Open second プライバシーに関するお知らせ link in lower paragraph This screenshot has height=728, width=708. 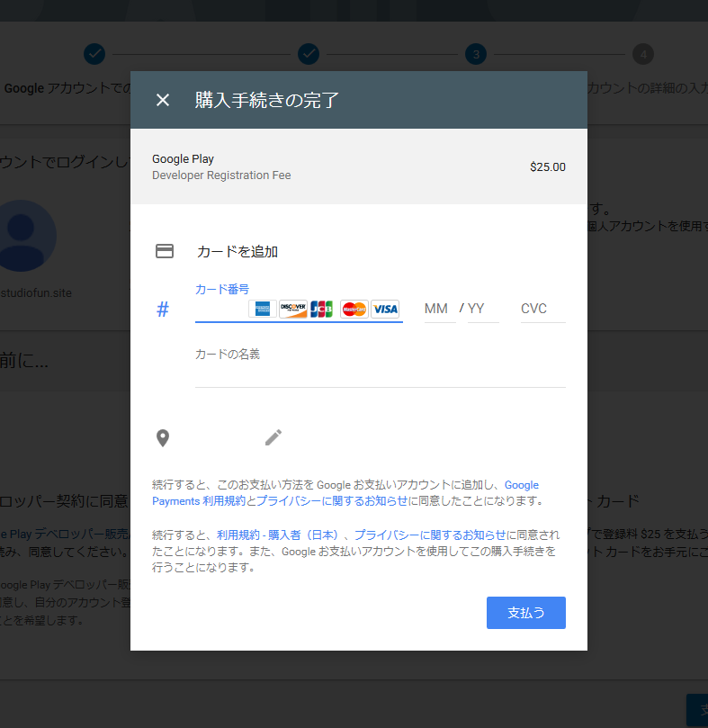click(x=430, y=535)
